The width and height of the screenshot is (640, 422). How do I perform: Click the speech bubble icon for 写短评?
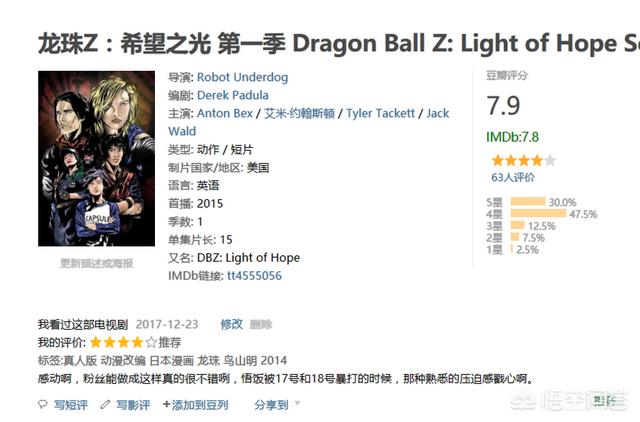pyautogui.click(x=43, y=405)
